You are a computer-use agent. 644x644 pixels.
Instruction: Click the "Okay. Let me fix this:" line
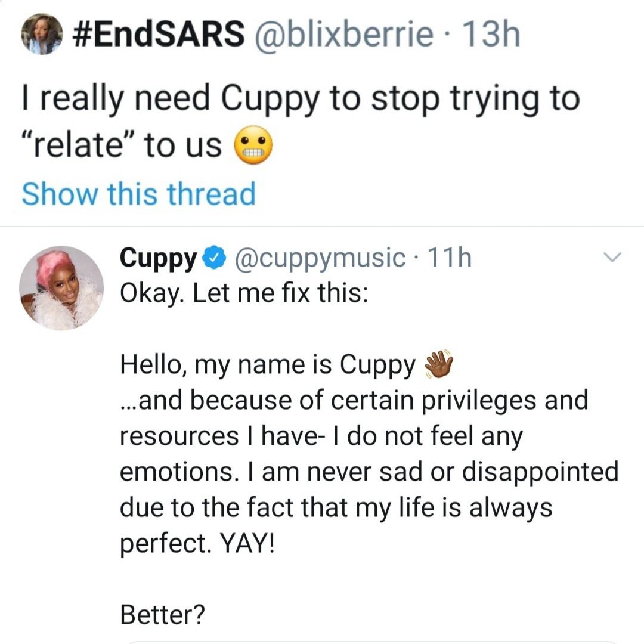coord(243,293)
